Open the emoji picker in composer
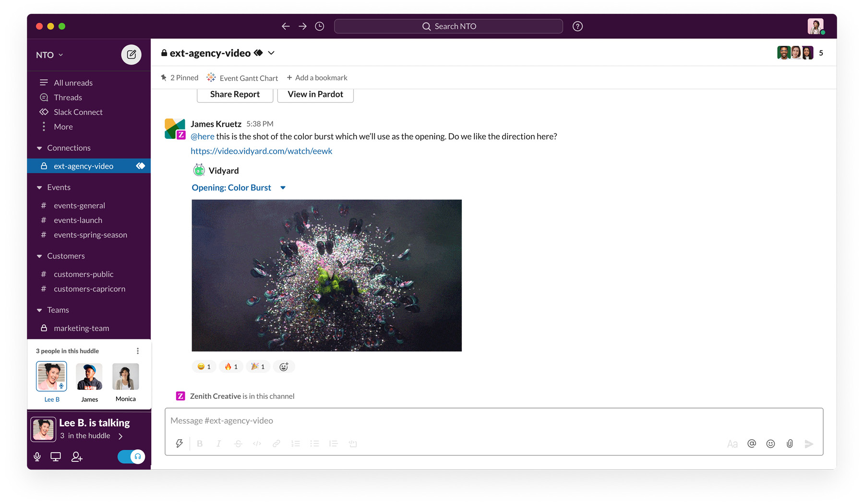Viewport: 864px width, 504px height. [770, 444]
